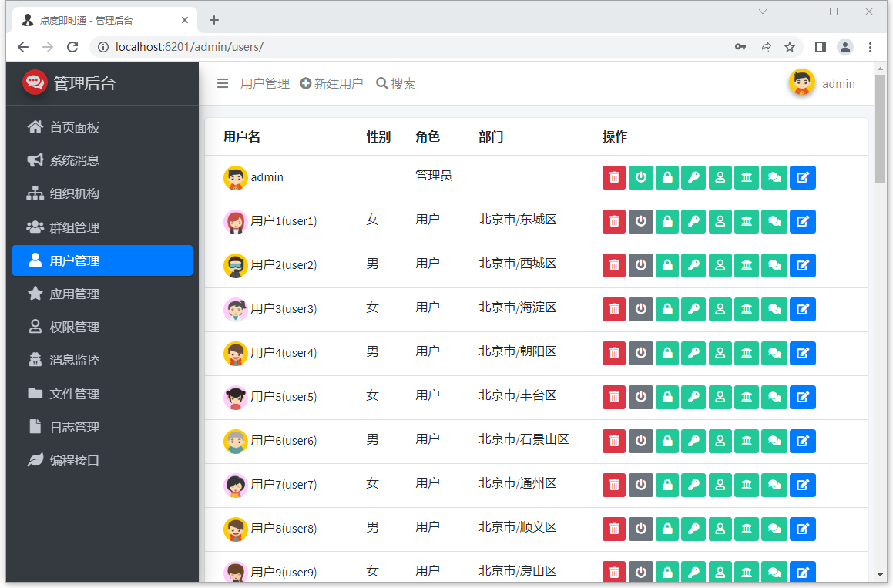Toggle power status for user8 row
The image size is (893, 588).
(x=641, y=528)
